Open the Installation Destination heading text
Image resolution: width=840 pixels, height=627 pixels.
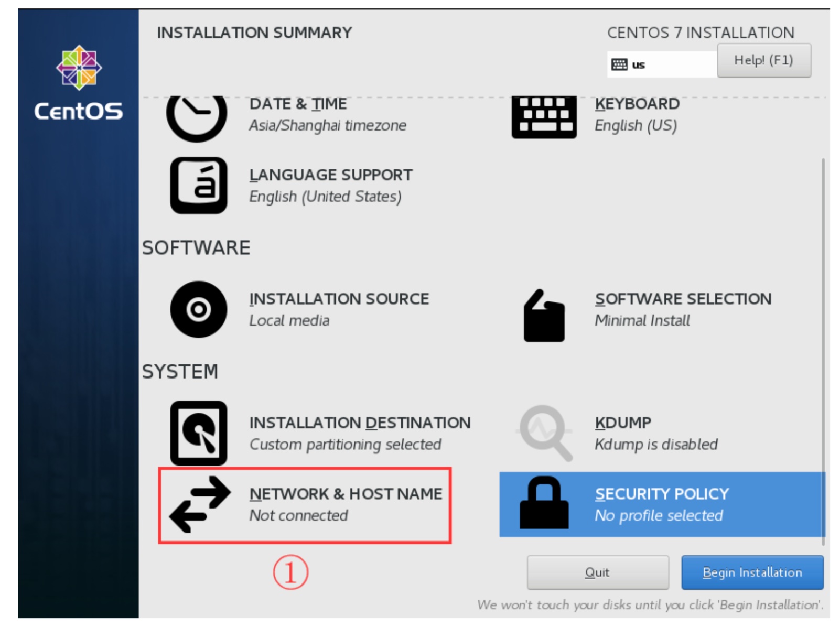click(x=360, y=423)
